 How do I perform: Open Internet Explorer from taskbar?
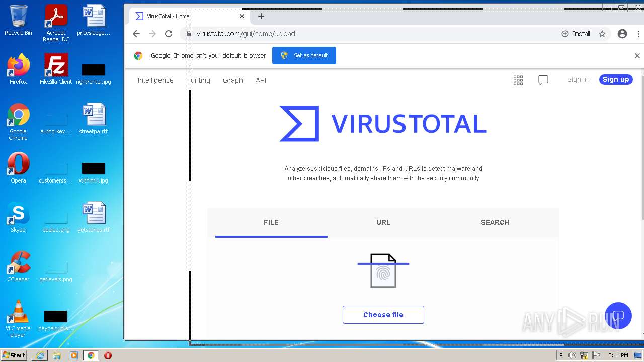(40, 355)
